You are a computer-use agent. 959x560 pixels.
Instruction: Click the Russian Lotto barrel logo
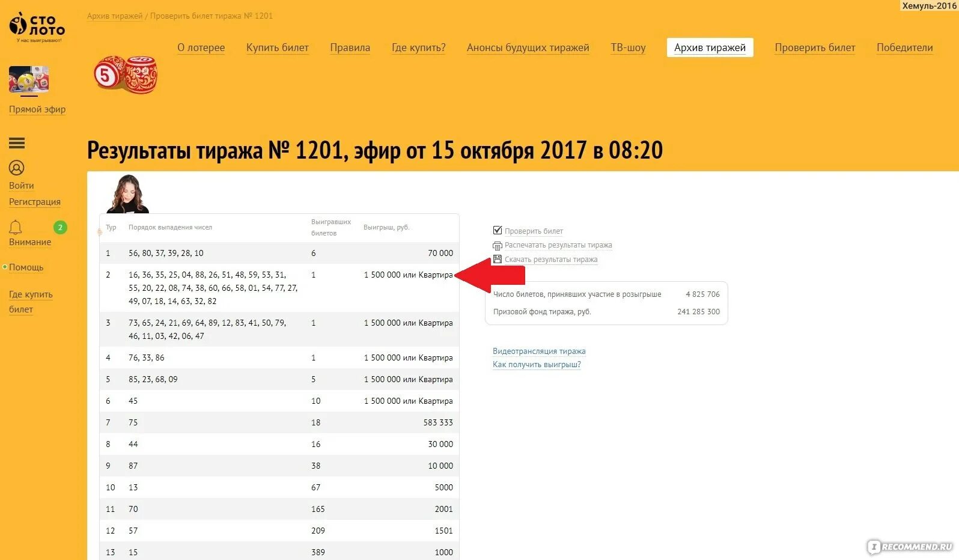coord(126,75)
